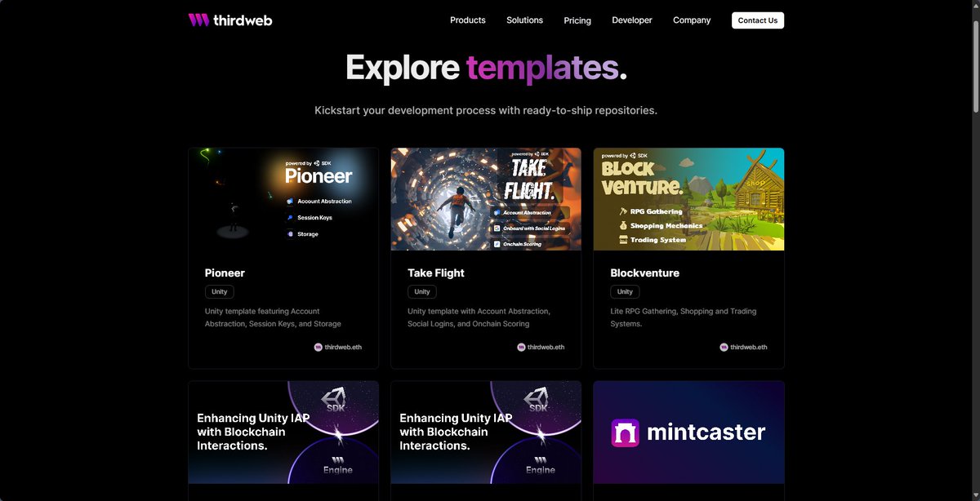Click thirdweb.eth avatar on Take Flight card
The image size is (980, 501).
(x=521, y=347)
